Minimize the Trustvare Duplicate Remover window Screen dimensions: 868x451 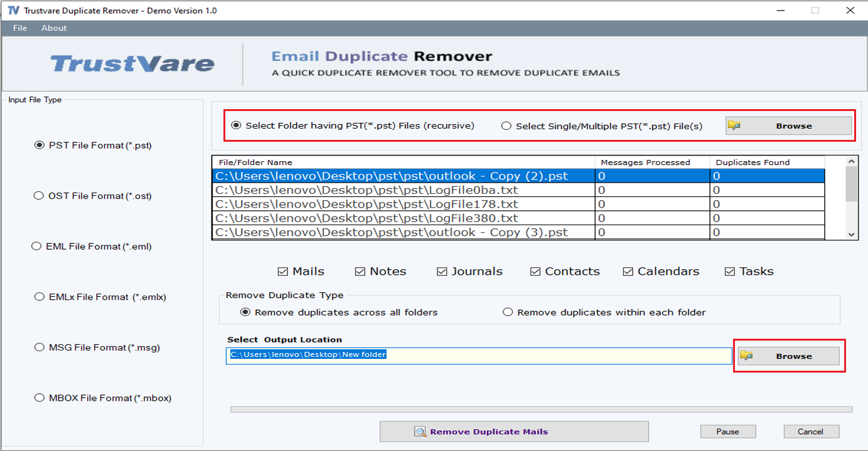[780, 11]
